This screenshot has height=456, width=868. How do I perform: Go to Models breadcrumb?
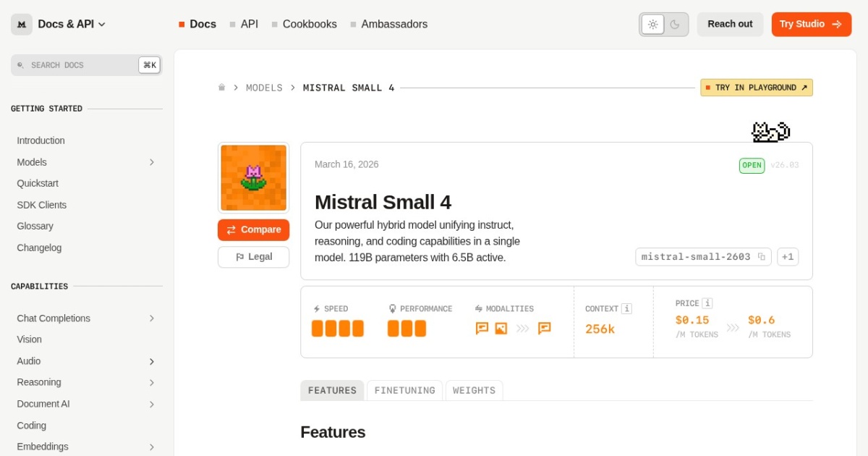[x=264, y=88]
